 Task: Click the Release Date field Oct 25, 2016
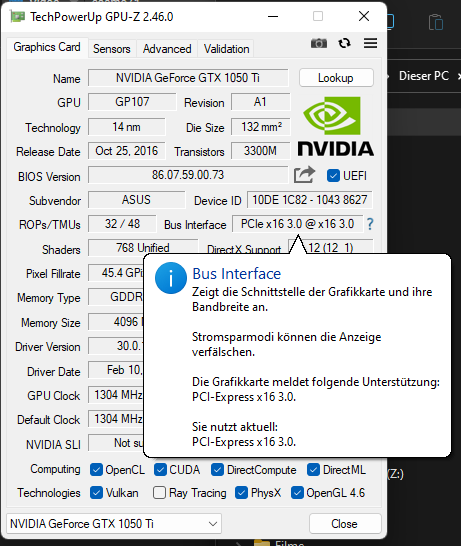point(126,151)
